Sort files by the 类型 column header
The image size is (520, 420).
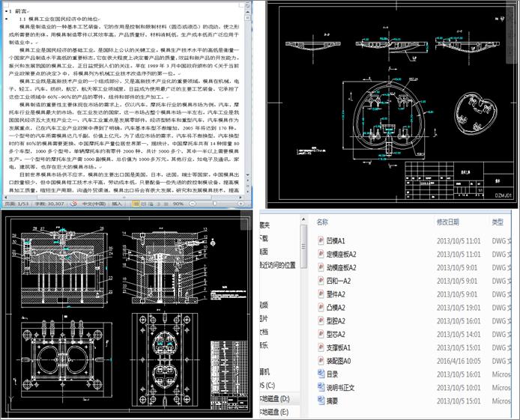(498, 222)
